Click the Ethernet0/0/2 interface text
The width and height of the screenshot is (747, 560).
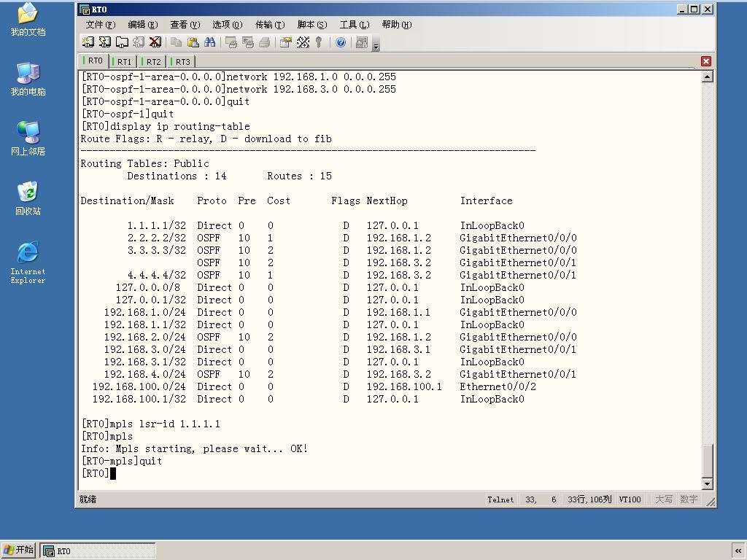tap(498, 386)
